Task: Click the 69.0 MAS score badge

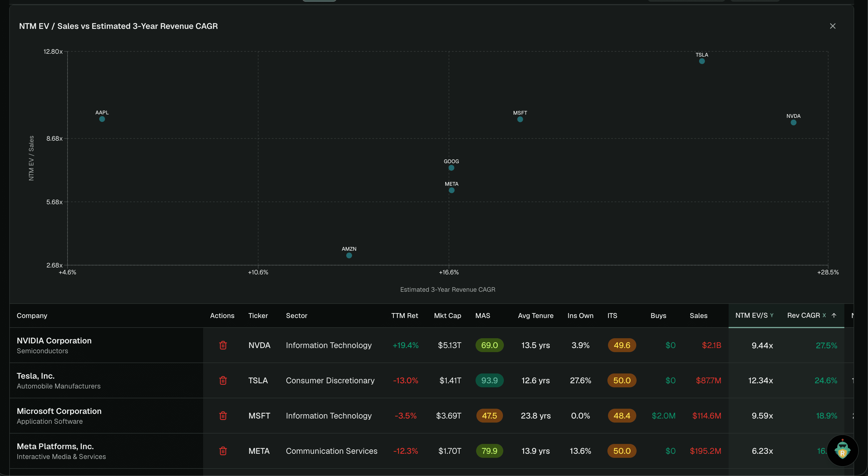Action: click(x=489, y=345)
